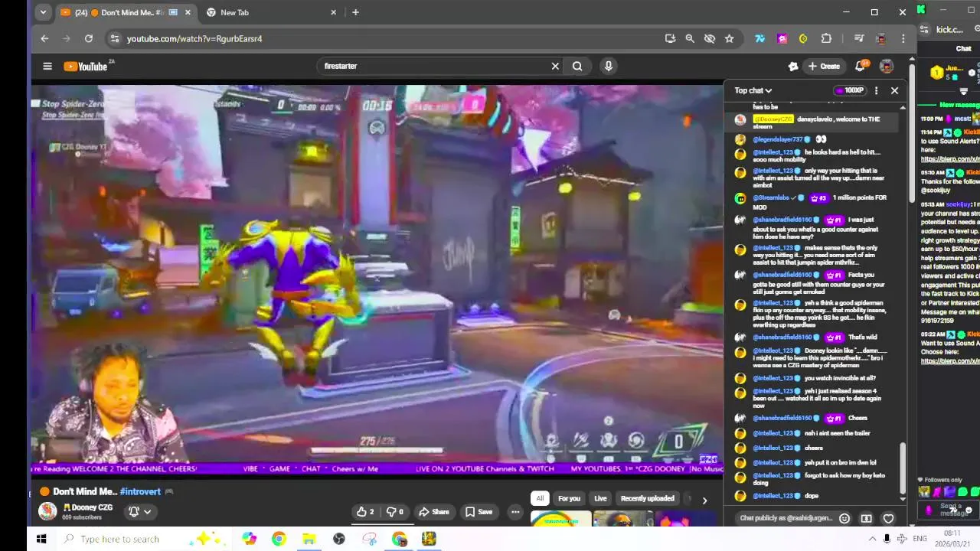Click the site information icon beside the URL
The width and height of the screenshot is (980, 551).
pos(114,38)
